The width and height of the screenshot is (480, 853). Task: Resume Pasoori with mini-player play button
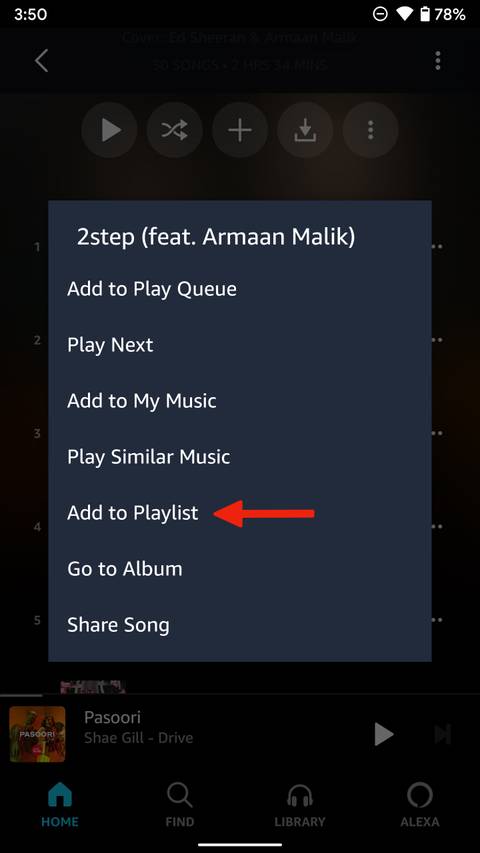click(x=384, y=735)
